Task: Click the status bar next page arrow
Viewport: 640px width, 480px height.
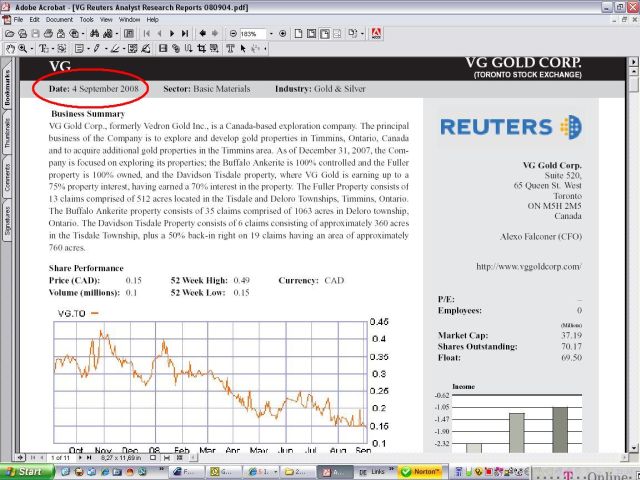Action: pos(80,458)
